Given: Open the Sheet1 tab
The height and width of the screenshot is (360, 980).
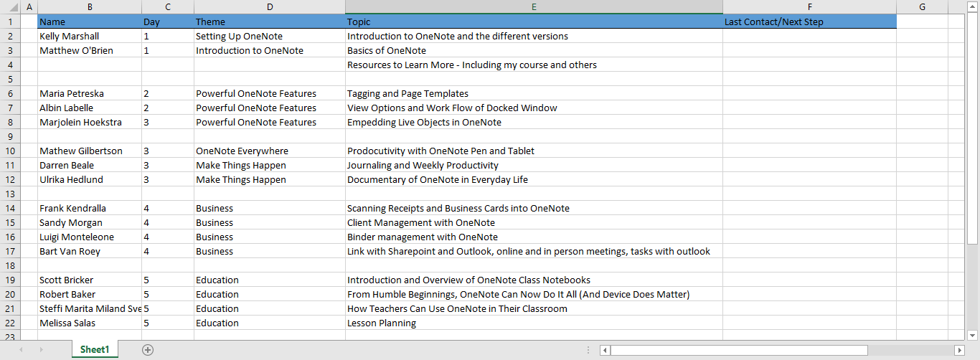Looking at the screenshot, I should pos(95,350).
